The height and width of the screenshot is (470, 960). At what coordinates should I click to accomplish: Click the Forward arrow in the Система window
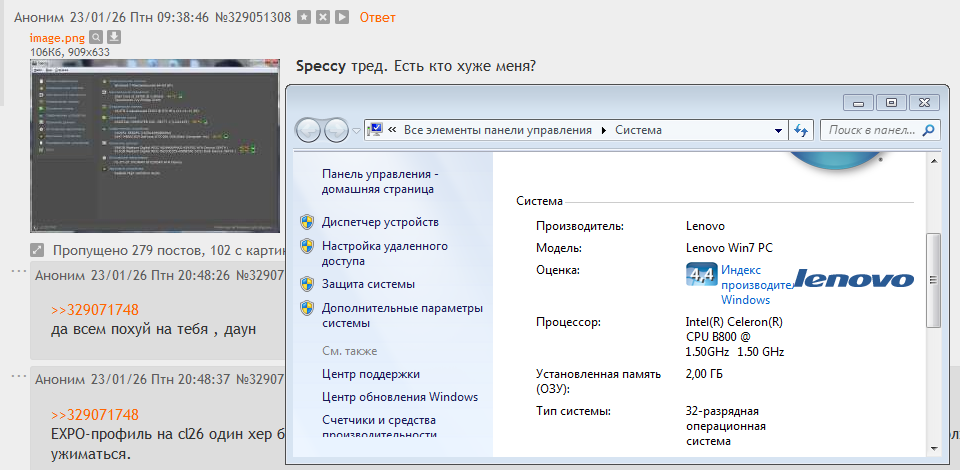pos(336,130)
